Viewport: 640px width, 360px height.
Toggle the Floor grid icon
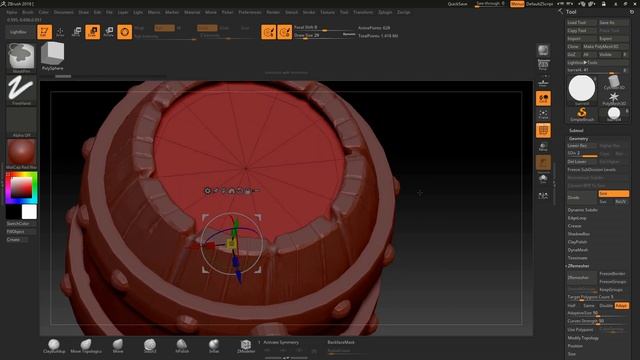pyautogui.click(x=543, y=83)
